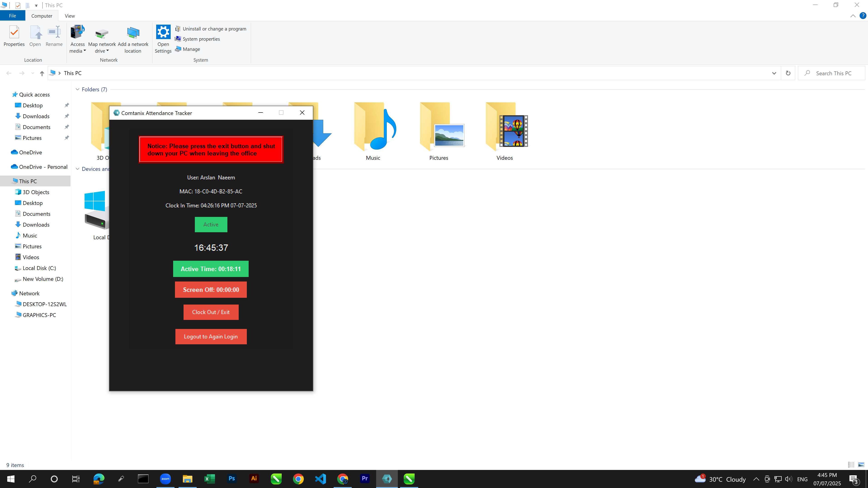Click the green Active status button
Viewport: 868px width, 488px height.
(x=211, y=225)
